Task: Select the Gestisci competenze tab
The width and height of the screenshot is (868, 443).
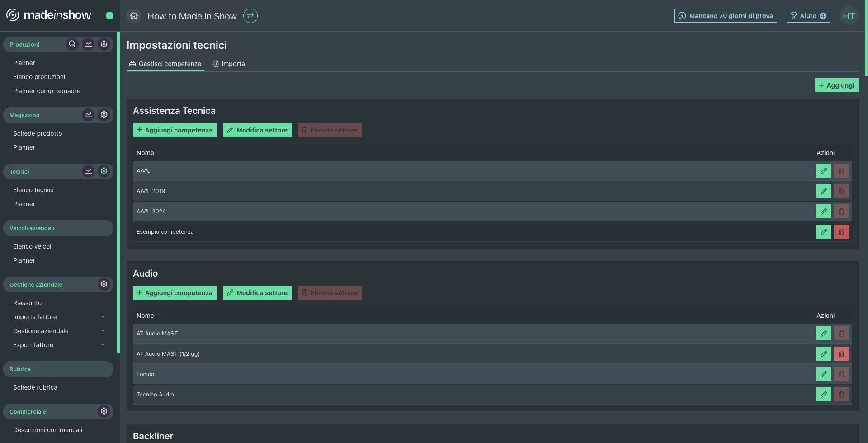Action: point(165,64)
